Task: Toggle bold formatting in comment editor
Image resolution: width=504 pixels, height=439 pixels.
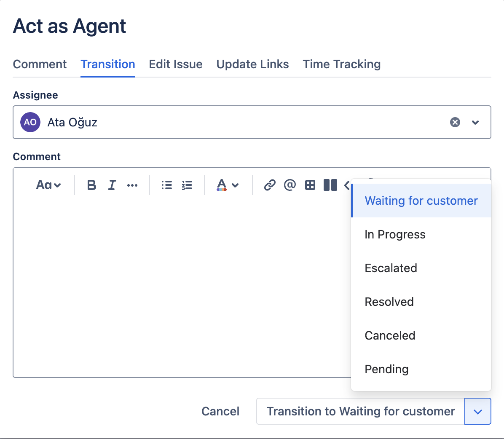Action: pyautogui.click(x=91, y=185)
